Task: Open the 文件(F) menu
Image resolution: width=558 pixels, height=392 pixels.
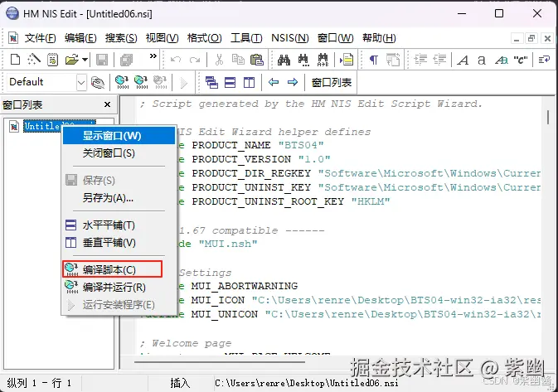Action: pos(41,37)
